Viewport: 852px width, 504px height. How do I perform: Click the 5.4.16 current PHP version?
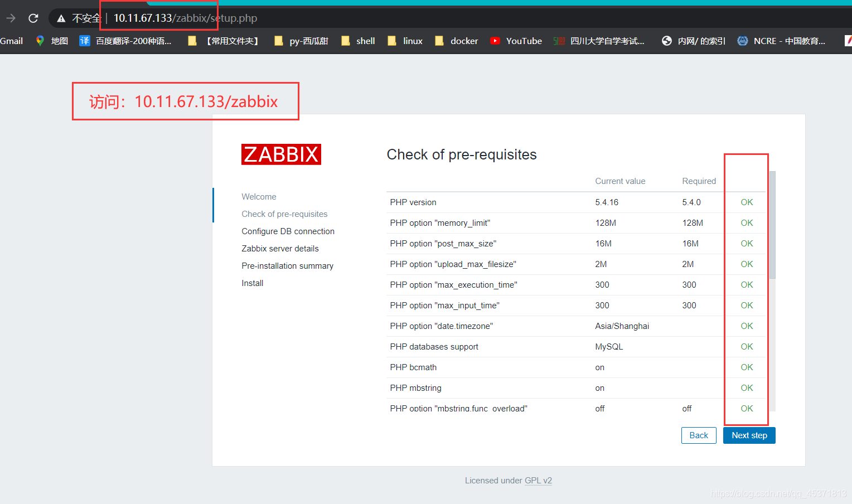tap(607, 202)
